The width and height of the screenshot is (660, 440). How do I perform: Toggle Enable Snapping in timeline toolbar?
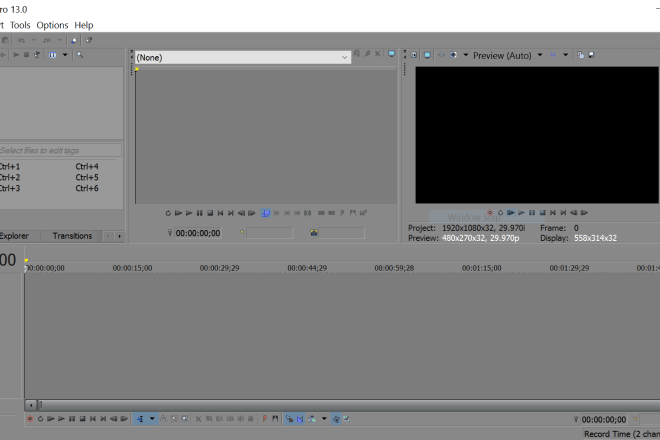289,419
